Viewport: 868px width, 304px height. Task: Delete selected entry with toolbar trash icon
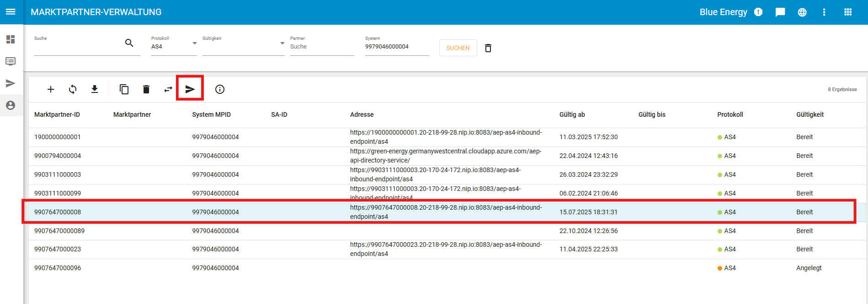pyautogui.click(x=146, y=89)
